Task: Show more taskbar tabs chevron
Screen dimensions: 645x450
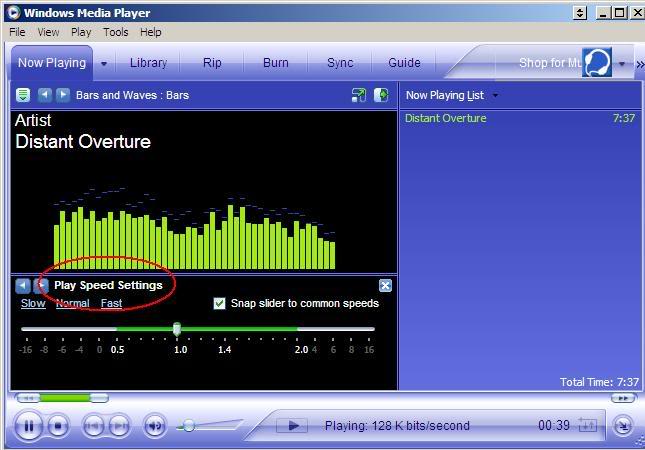Action: [x=640, y=65]
